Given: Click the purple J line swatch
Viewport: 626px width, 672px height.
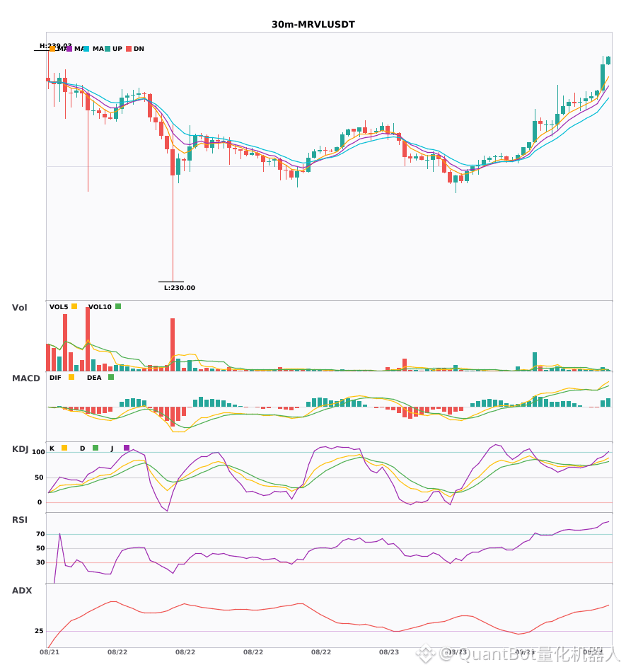Looking at the screenshot, I should coord(127,448).
